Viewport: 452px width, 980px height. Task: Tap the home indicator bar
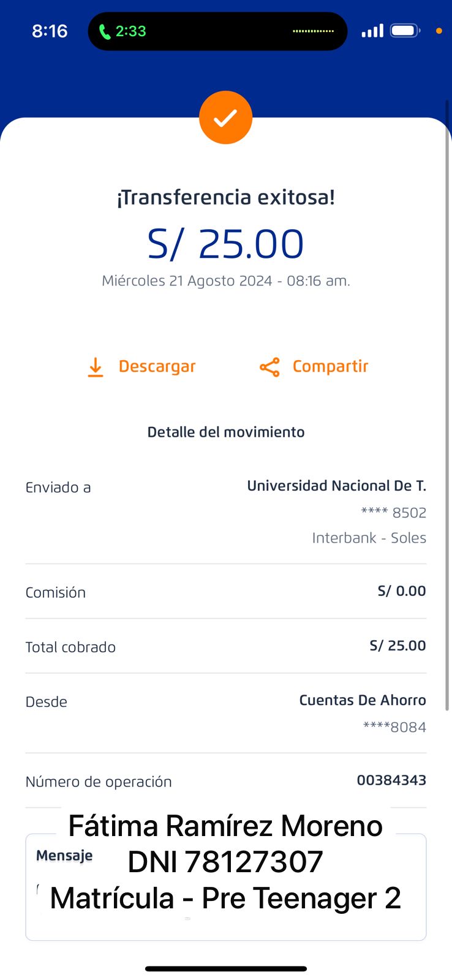point(225,968)
